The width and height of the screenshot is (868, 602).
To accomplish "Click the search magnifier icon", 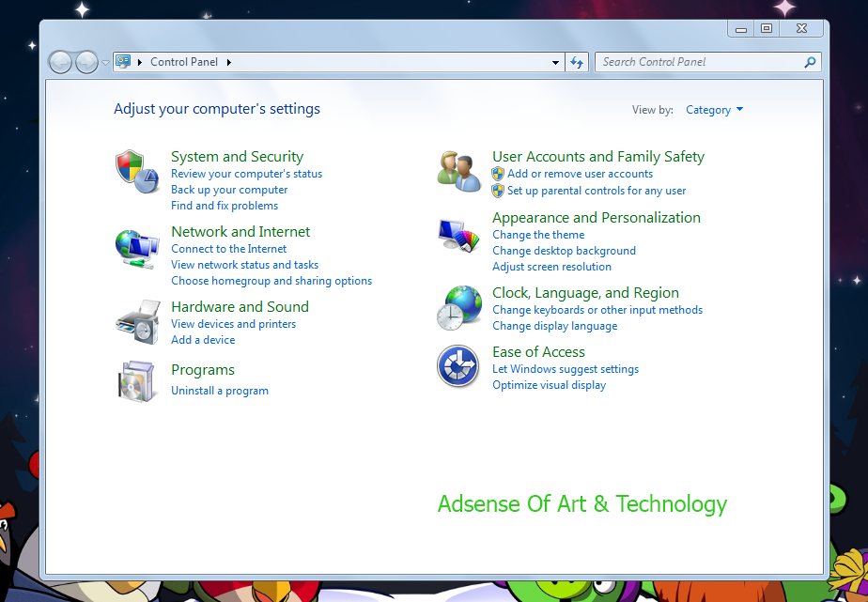I will coord(810,62).
